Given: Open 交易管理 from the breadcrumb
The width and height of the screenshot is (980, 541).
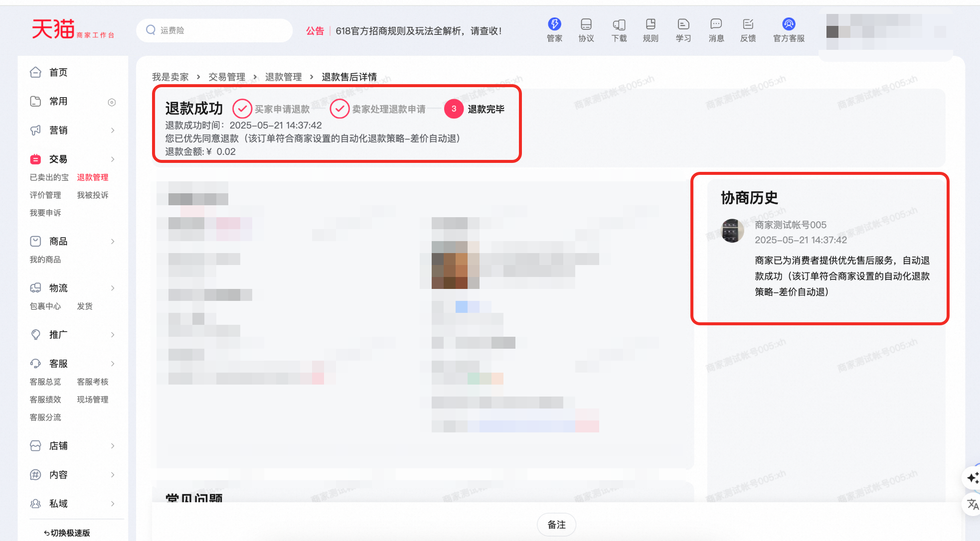Looking at the screenshot, I should tap(227, 77).
